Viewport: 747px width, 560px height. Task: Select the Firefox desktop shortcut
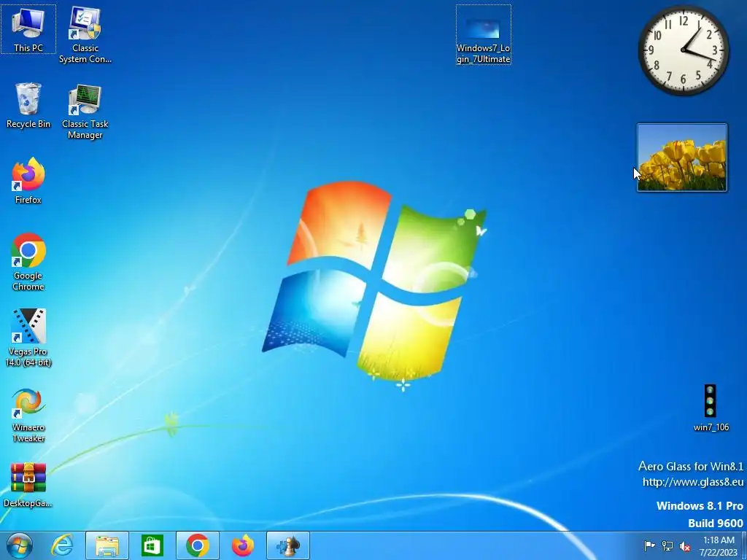pos(28,181)
